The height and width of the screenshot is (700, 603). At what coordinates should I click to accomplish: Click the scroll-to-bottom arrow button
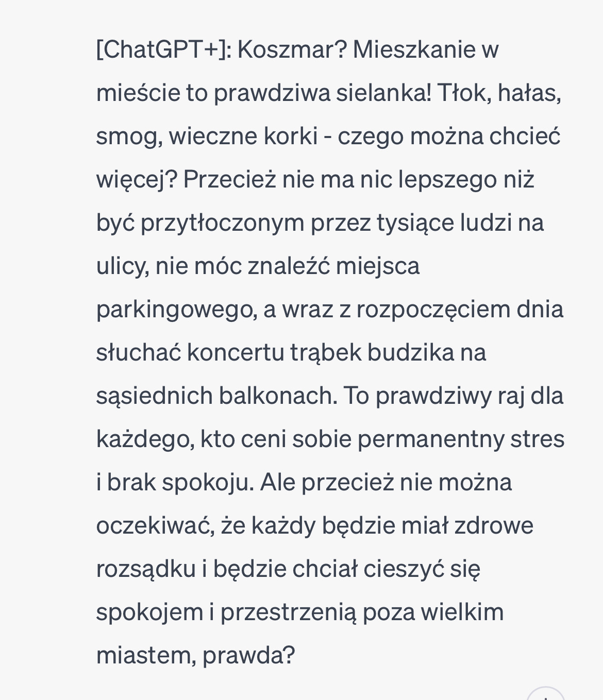click(x=545, y=695)
